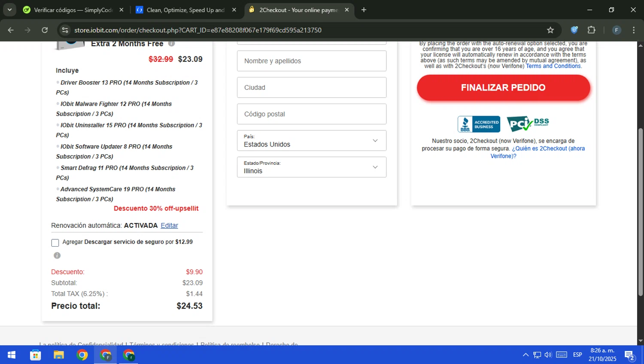Reload the checkout page

45,30
